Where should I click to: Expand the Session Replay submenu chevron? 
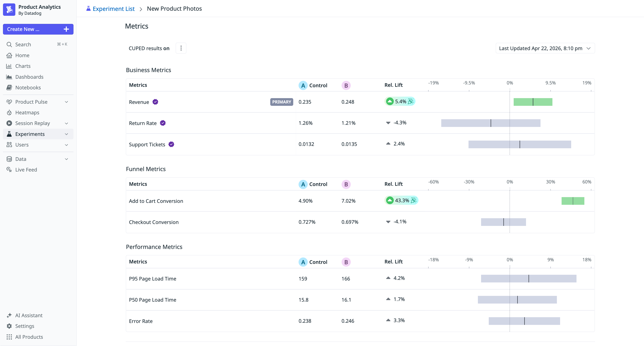tap(66, 123)
